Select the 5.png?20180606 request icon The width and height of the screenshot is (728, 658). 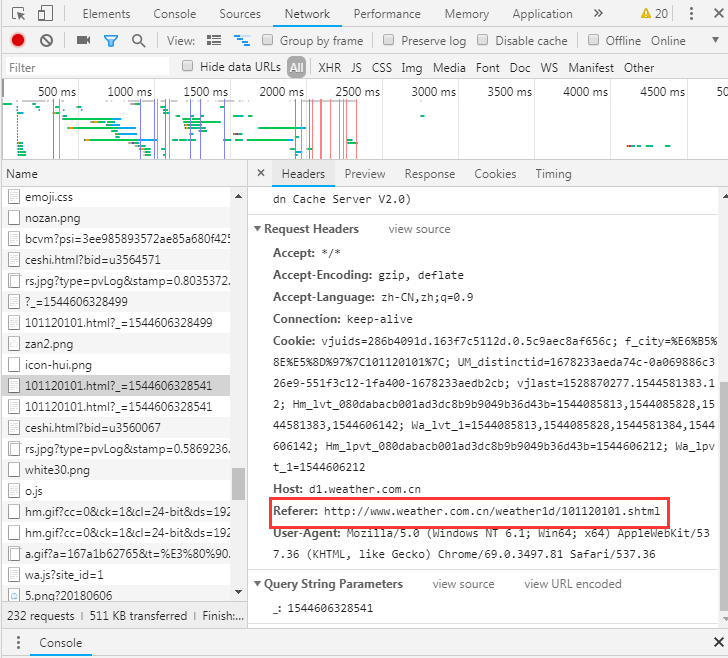(14, 595)
